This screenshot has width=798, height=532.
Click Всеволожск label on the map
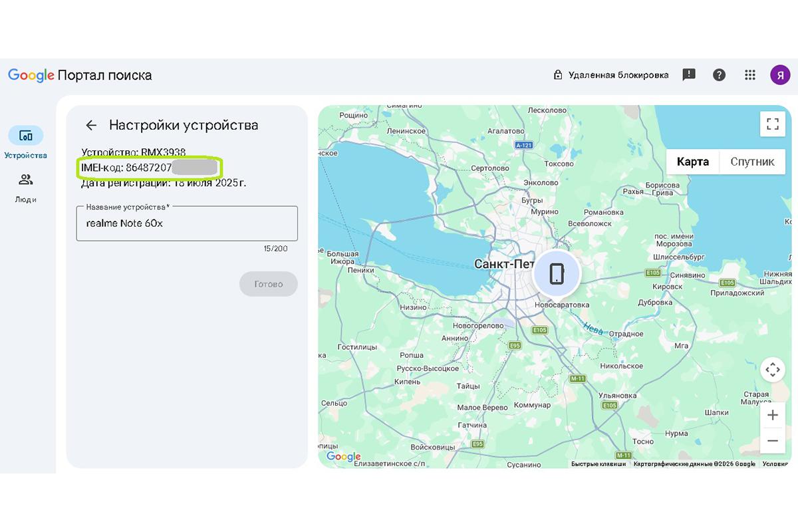coord(591,223)
